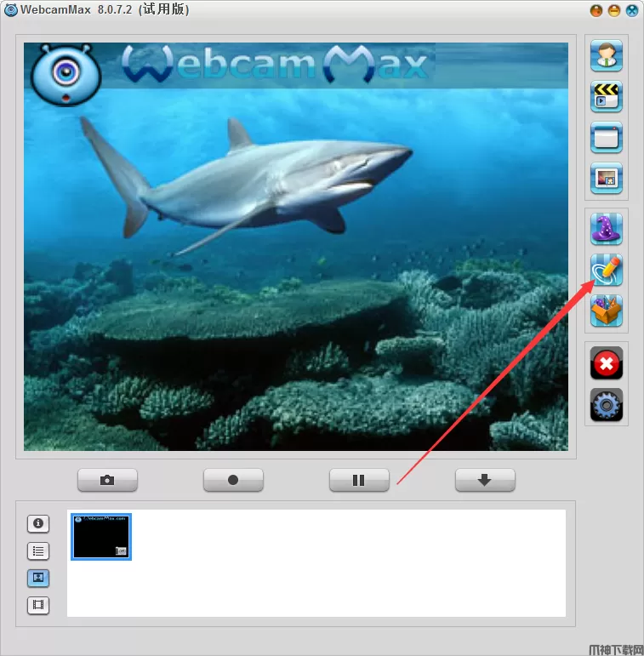Open the picture-in-picture source icon

(607, 178)
